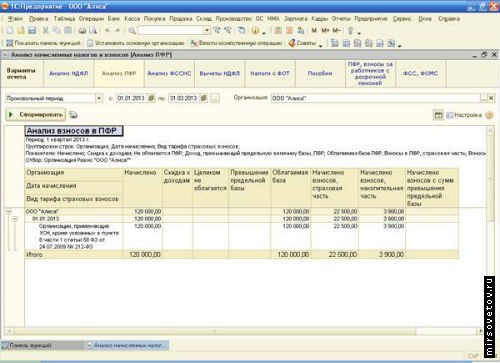
Task: Click the yellow Help info icon
Action: [255, 31]
